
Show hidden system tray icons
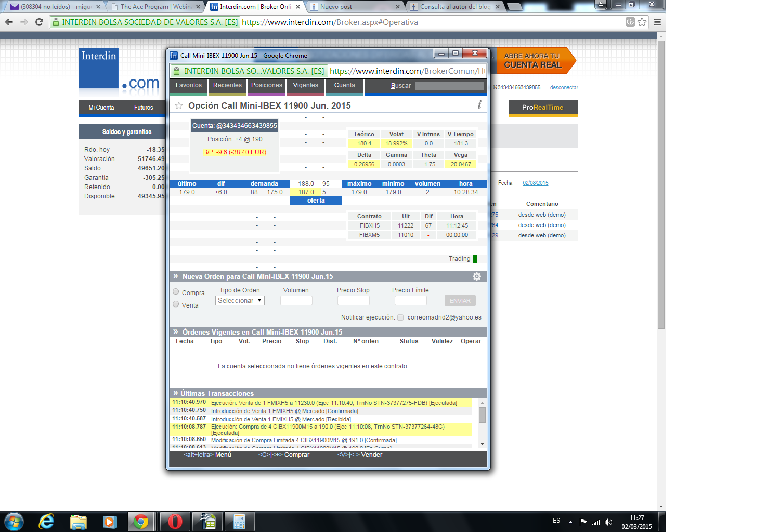[570, 522]
